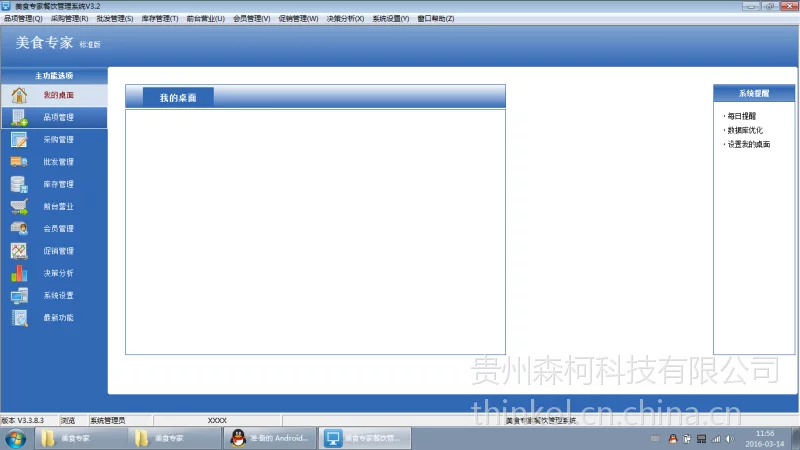
Task: Select the 批发管理 truck icon
Action: (x=19, y=162)
